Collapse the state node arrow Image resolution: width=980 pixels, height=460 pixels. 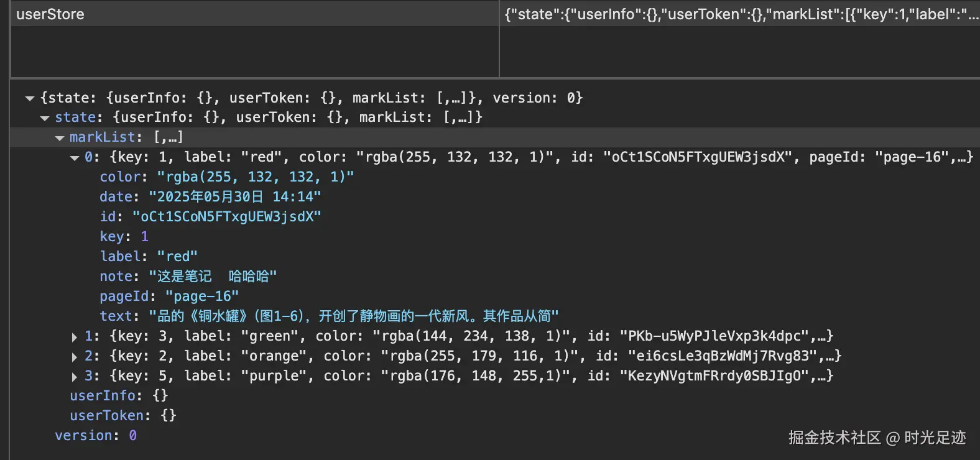coord(44,118)
